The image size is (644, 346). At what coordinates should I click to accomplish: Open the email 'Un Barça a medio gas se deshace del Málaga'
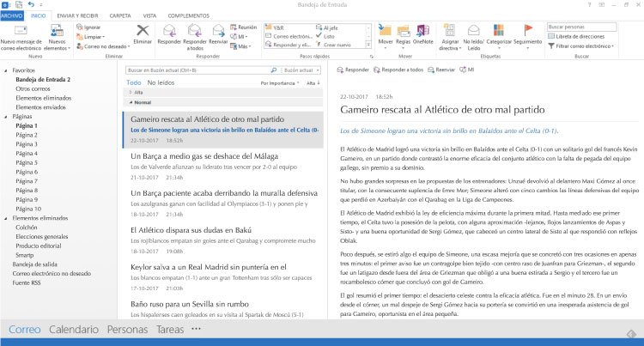click(223, 167)
